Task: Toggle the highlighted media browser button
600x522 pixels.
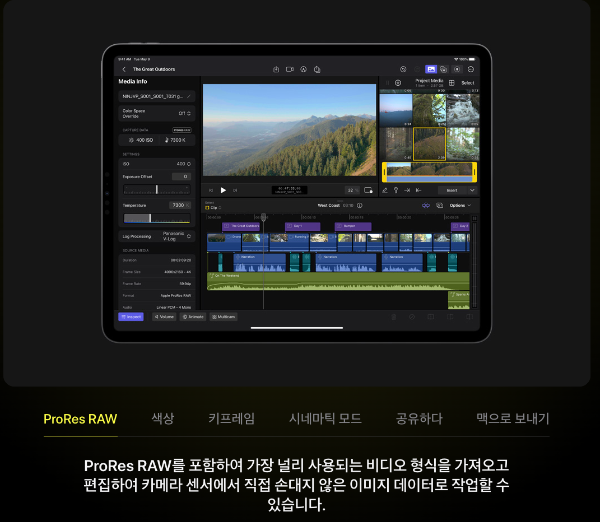Action: (x=431, y=69)
